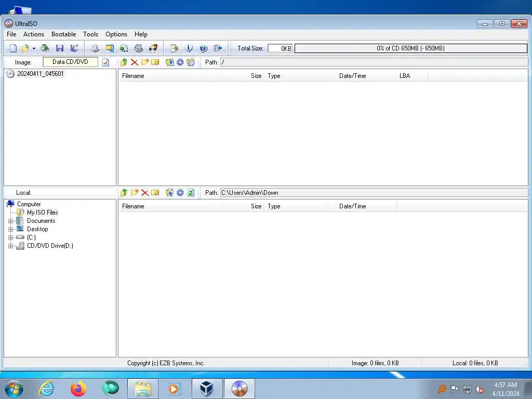This screenshot has height=399, width=532.
Task: Create a new image with the New icon
Action: [13, 48]
